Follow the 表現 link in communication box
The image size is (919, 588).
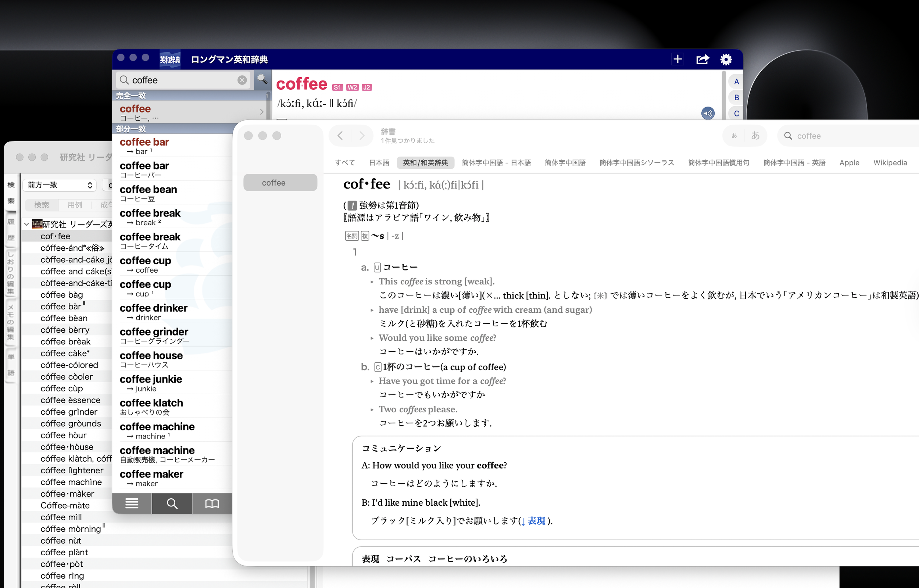[536, 521]
